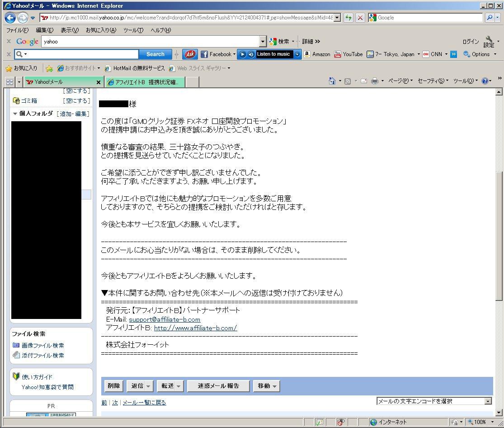The width and height of the screenshot is (504, 428).
Task: Open the http://www.affiliate-b.com/ link
Action: pyautogui.click(x=195, y=328)
